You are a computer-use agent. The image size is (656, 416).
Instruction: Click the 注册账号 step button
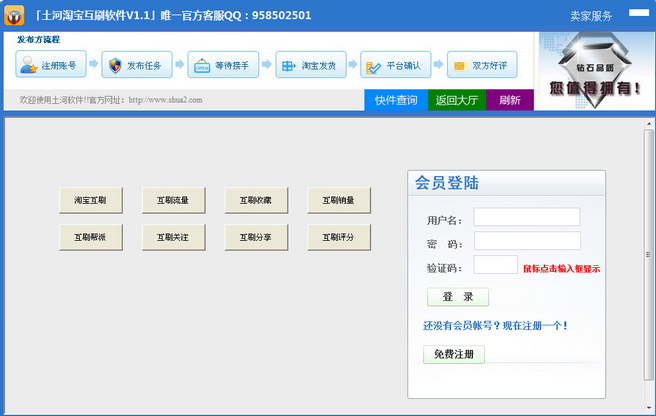[x=51, y=64]
